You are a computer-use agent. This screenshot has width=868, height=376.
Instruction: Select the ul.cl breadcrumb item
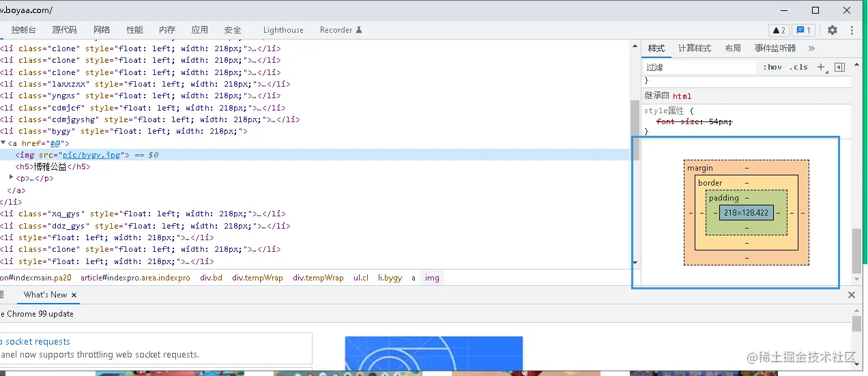pos(361,278)
